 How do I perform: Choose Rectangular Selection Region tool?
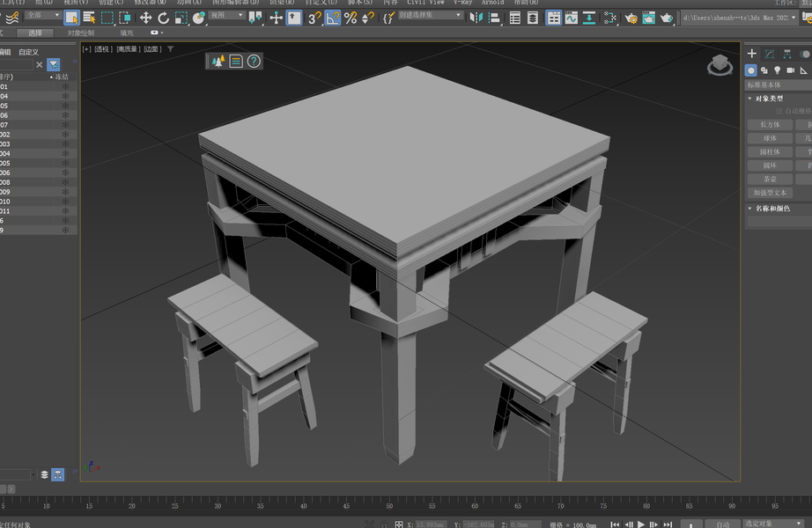tap(107, 18)
